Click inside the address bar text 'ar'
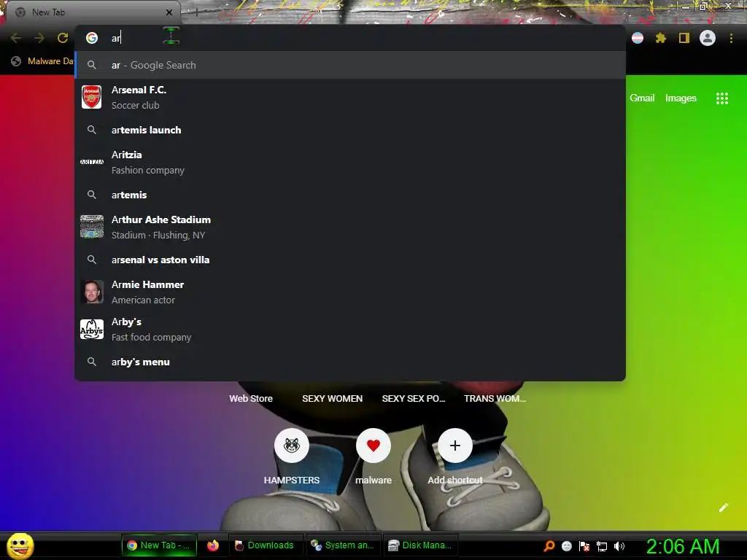 116,38
